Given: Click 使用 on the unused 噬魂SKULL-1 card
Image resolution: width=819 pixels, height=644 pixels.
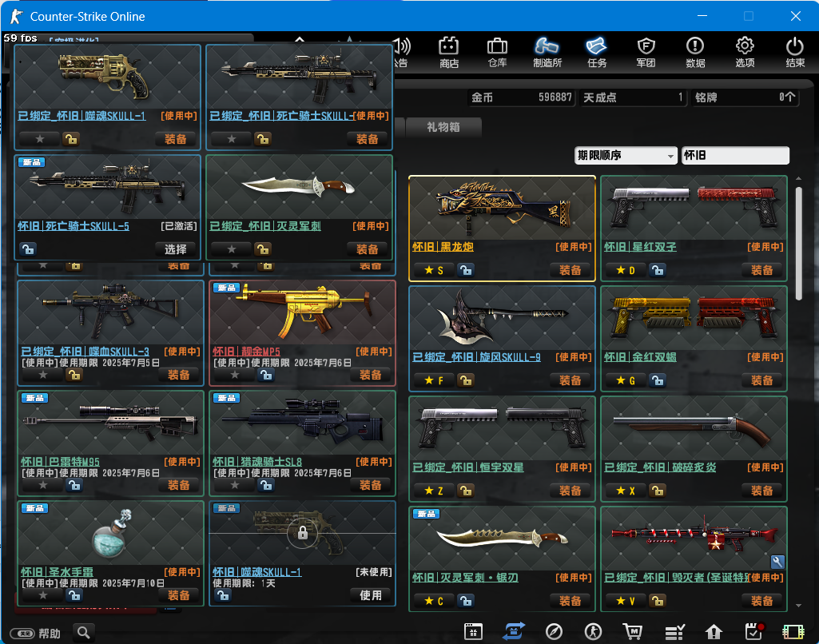Looking at the screenshot, I should (370, 595).
